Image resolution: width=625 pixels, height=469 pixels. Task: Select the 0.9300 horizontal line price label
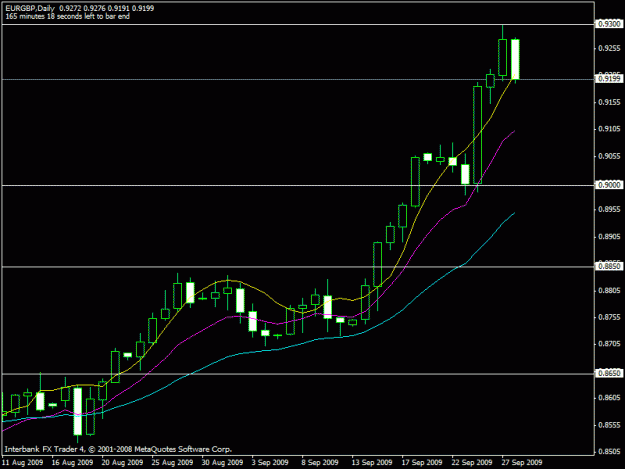coord(609,24)
